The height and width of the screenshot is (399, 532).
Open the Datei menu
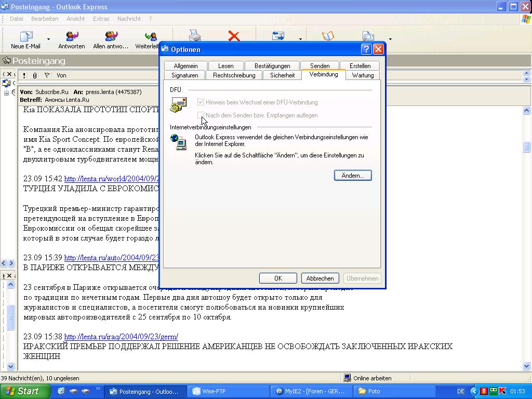pyautogui.click(x=16, y=19)
